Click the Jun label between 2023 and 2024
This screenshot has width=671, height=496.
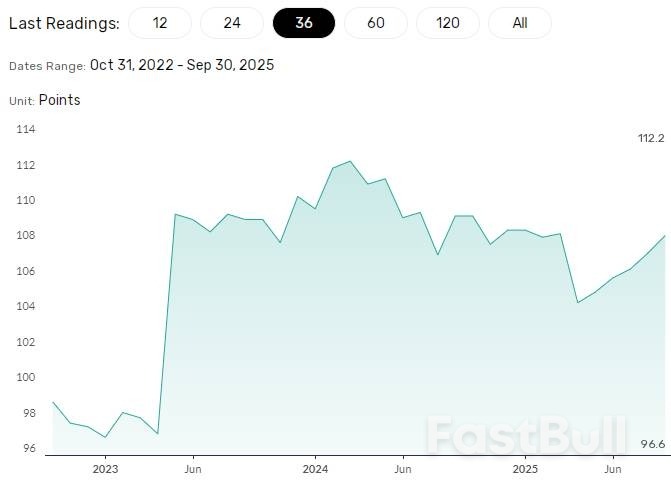pos(193,468)
